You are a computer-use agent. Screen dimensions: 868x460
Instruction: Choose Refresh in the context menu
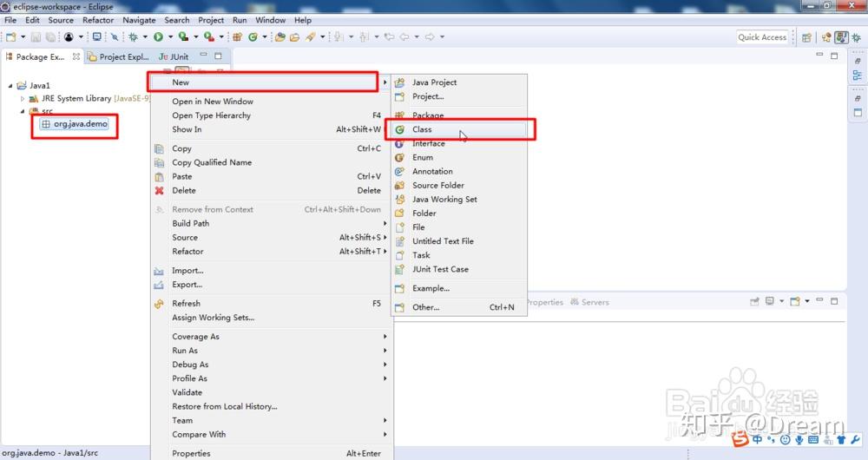271,304
